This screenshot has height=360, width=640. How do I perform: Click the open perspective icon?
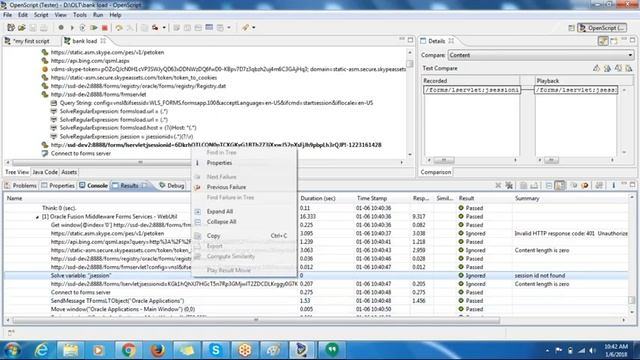point(571,28)
